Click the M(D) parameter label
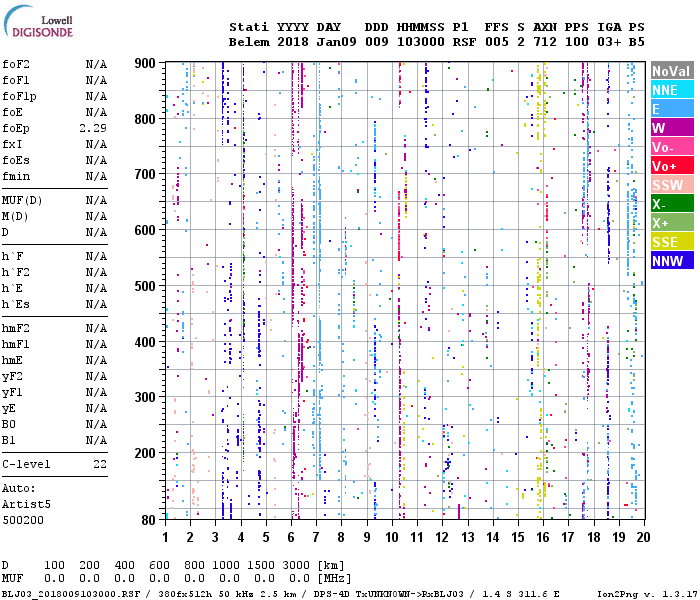The height and width of the screenshot is (600, 700). click(16, 216)
